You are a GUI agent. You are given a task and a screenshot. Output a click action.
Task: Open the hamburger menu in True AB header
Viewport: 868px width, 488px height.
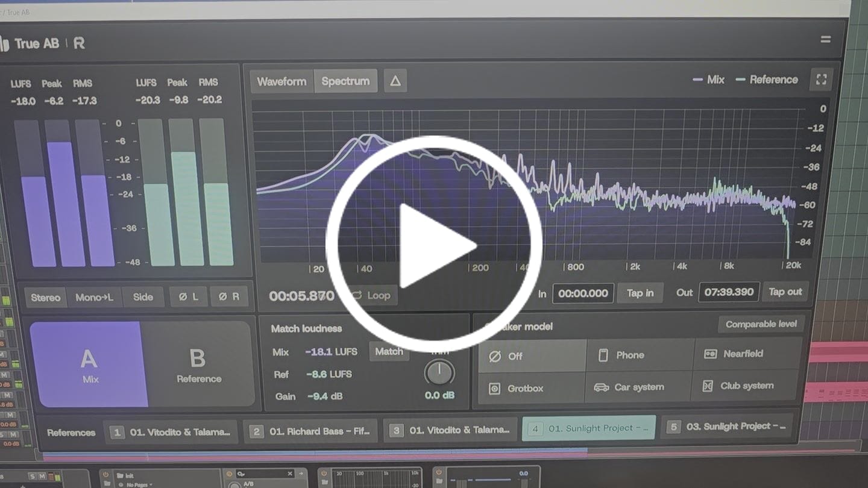[x=825, y=39]
